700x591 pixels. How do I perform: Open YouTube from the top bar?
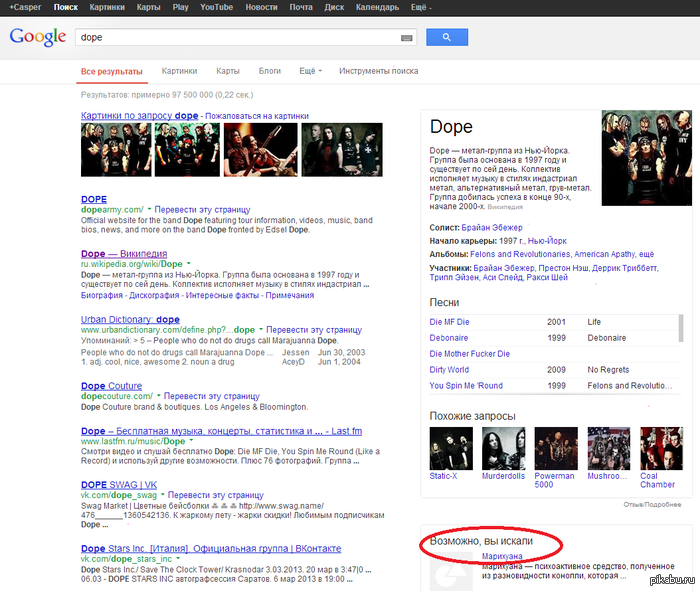tap(217, 8)
